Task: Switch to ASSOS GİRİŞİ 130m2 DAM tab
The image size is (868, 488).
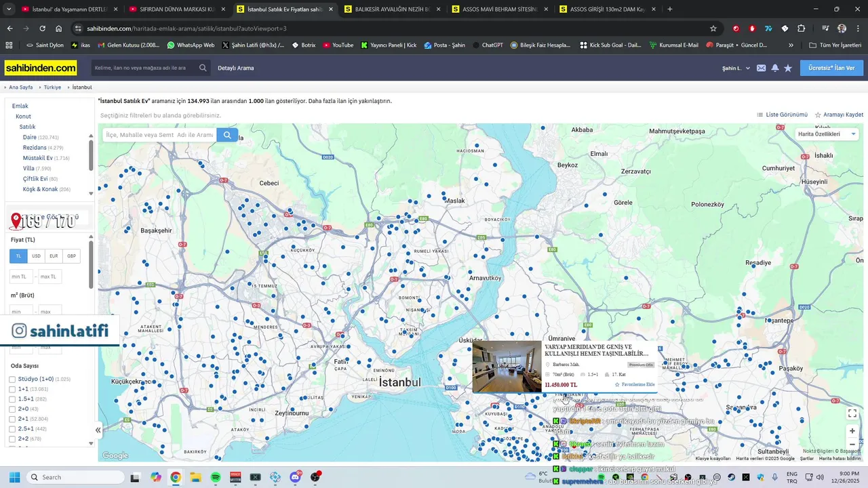Action: (x=606, y=9)
